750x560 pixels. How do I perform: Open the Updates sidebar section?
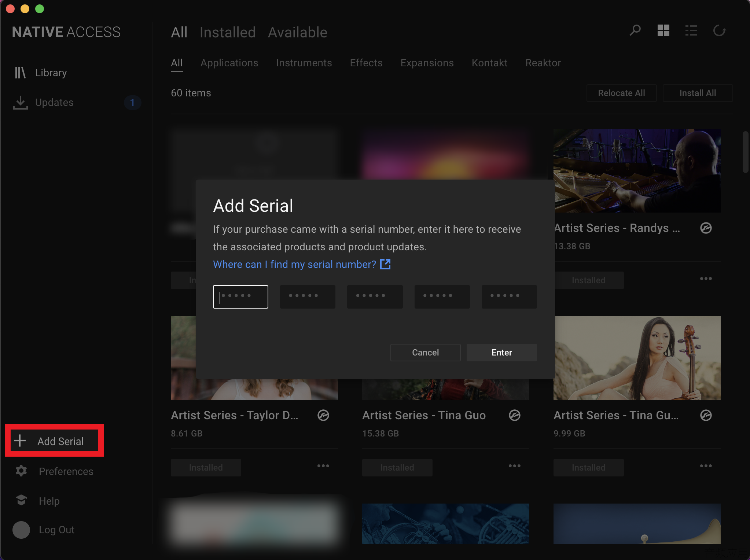(43, 102)
